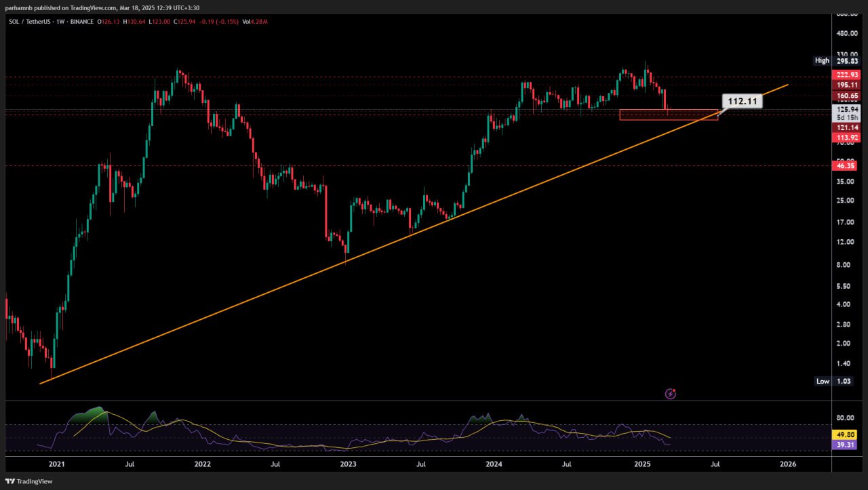This screenshot has width=868, height=490.
Task: Click the 2023 time axis label
Action: point(348,464)
